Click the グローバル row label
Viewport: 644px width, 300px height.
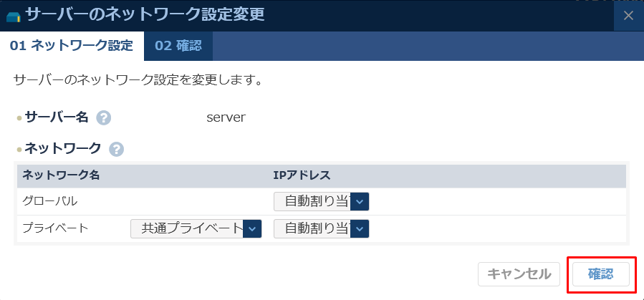tap(49, 201)
